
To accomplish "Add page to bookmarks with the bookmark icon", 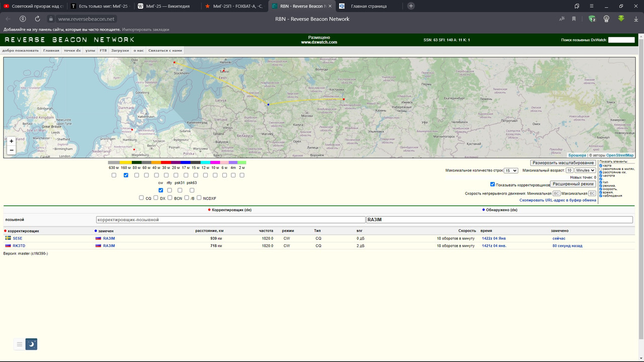I will (574, 19).
